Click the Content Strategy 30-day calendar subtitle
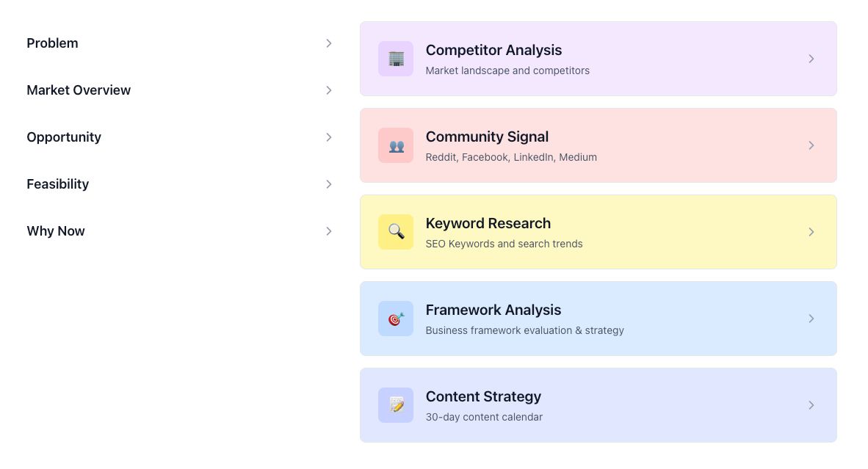 pos(484,417)
